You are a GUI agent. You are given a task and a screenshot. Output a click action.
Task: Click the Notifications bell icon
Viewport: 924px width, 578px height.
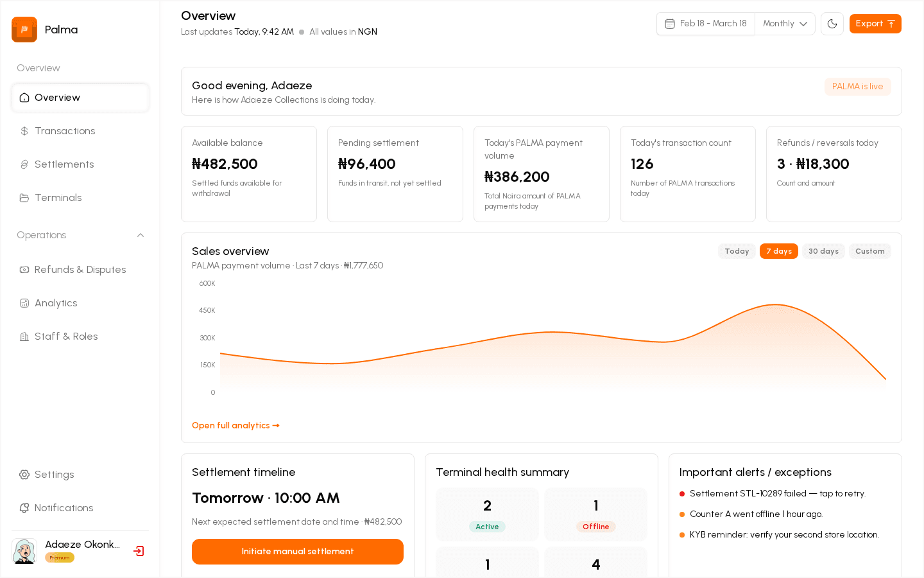[24, 508]
